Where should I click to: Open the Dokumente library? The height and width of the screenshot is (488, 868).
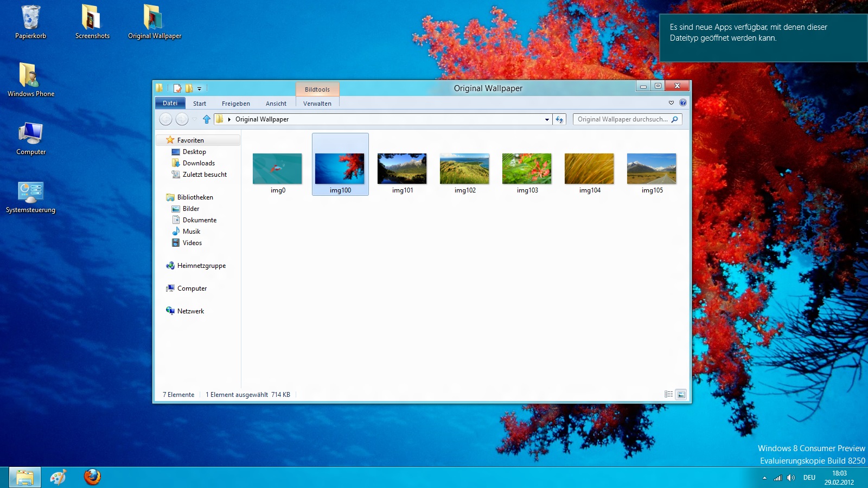(x=199, y=220)
